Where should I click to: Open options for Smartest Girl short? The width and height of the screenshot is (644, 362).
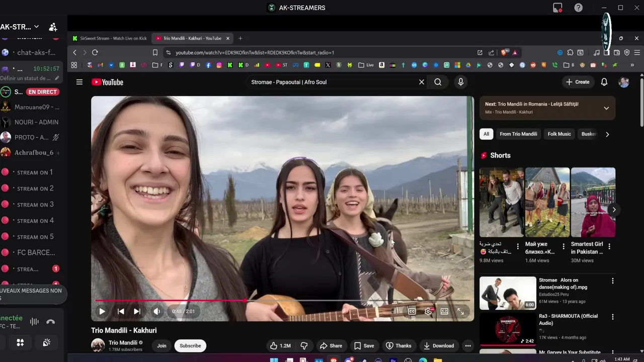[x=609, y=246]
